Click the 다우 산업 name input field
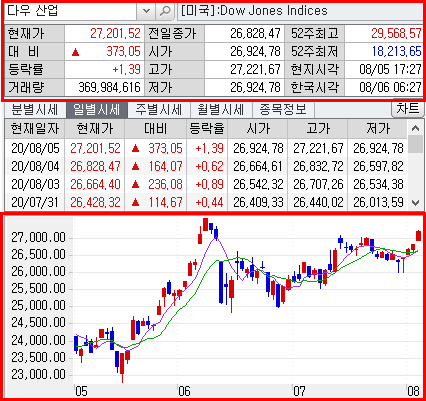The width and height of the screenshot is (426, 401). [71, 11]
